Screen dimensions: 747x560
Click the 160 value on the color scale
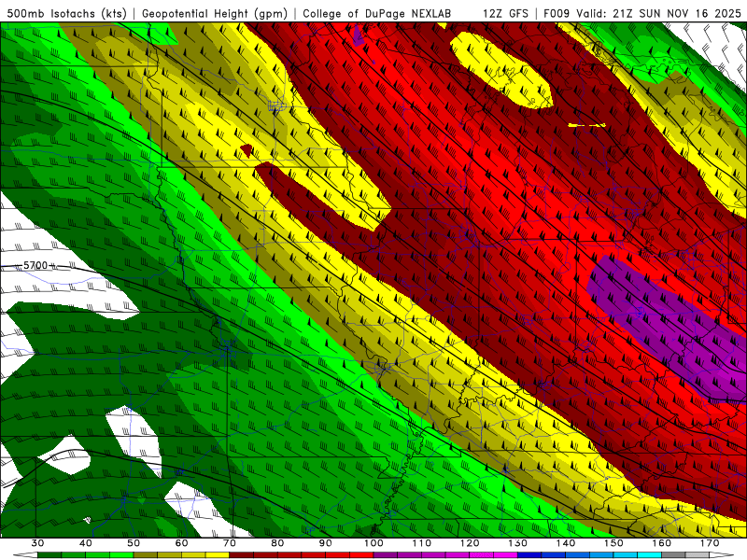(662, 543)
